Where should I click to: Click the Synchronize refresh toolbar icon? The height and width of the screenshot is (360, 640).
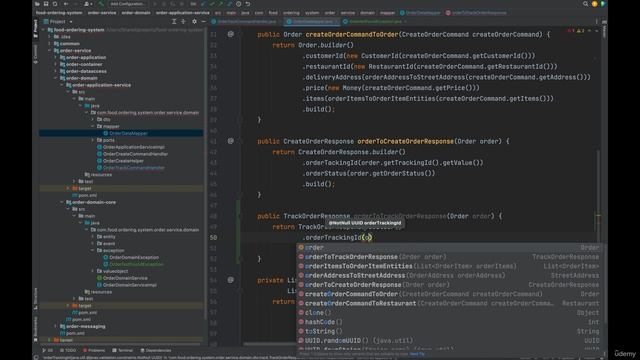click(55, 4)
